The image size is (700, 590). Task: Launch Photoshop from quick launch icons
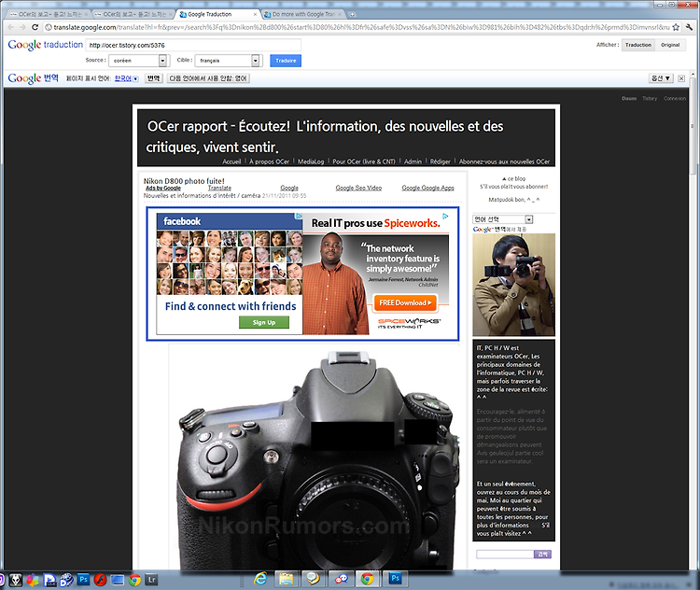click(83, 580)
